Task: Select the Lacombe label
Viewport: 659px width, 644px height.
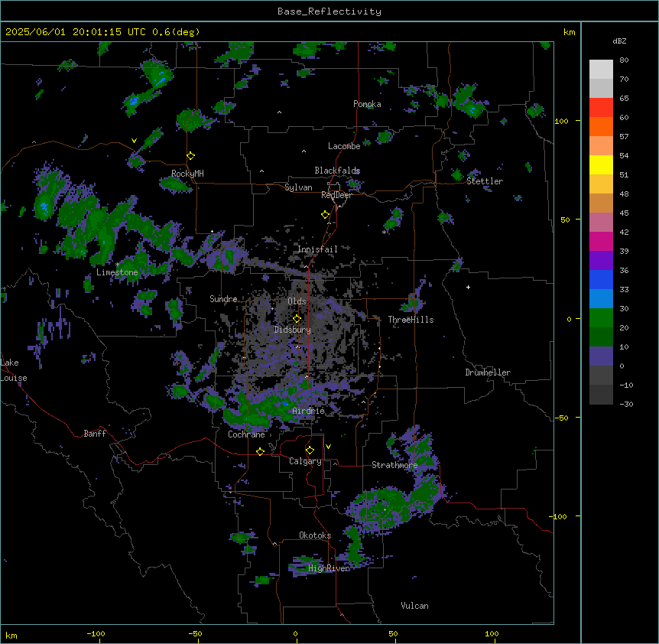Action: tap(344, 146)
